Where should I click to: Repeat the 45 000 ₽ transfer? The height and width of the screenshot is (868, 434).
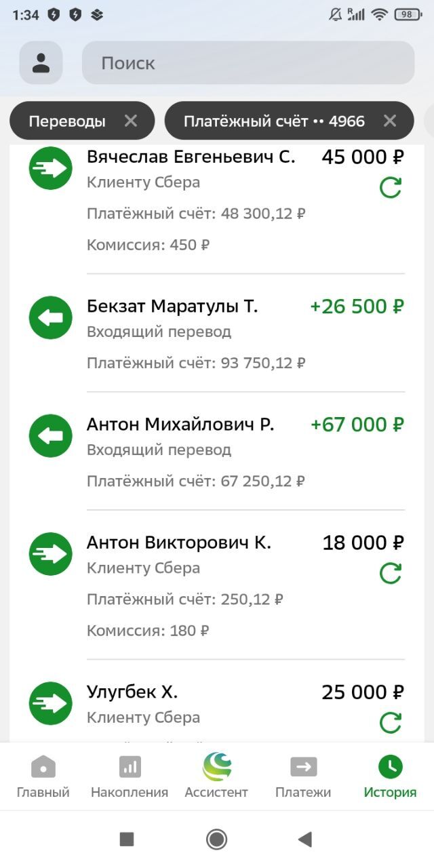(391, 187)
